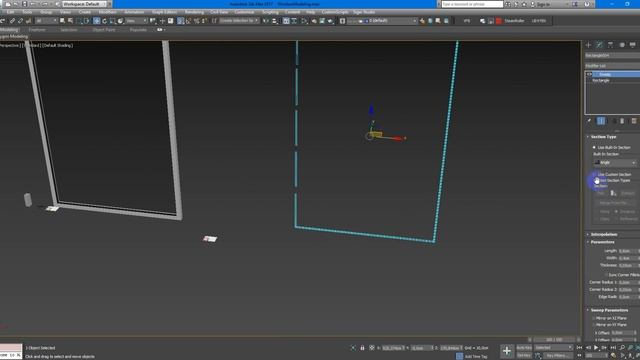
Task: Open the Display tab in command panel
Action: 633,45
